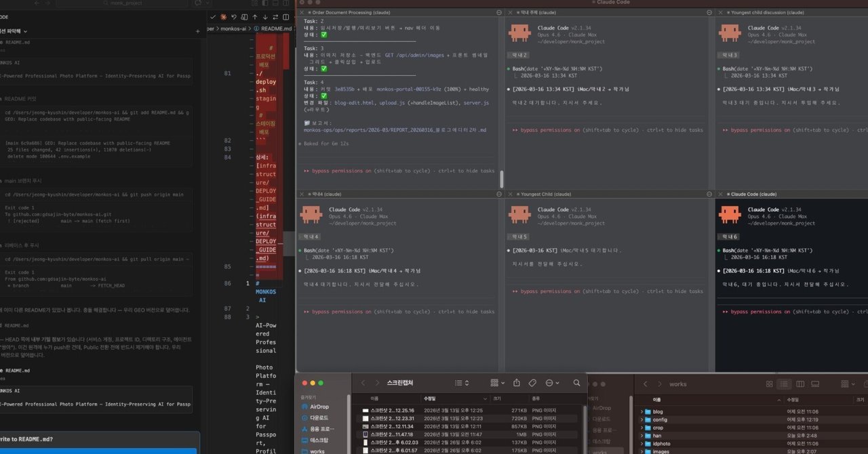Click the revert arrow icon in the diff toolbar
This screenshot has height=454, width=868.
[x=234, y=16]
